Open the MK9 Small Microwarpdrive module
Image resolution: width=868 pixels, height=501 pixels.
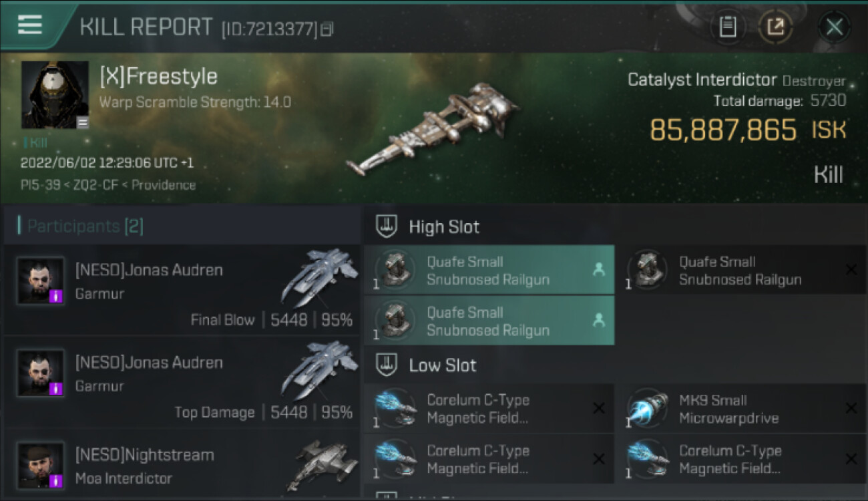click(741, 408)
